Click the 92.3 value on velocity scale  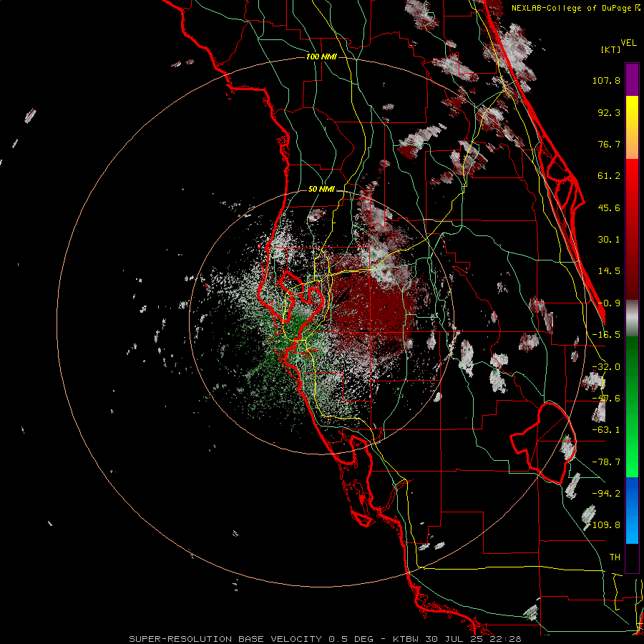pyautogui.click(x=609, y=112)
